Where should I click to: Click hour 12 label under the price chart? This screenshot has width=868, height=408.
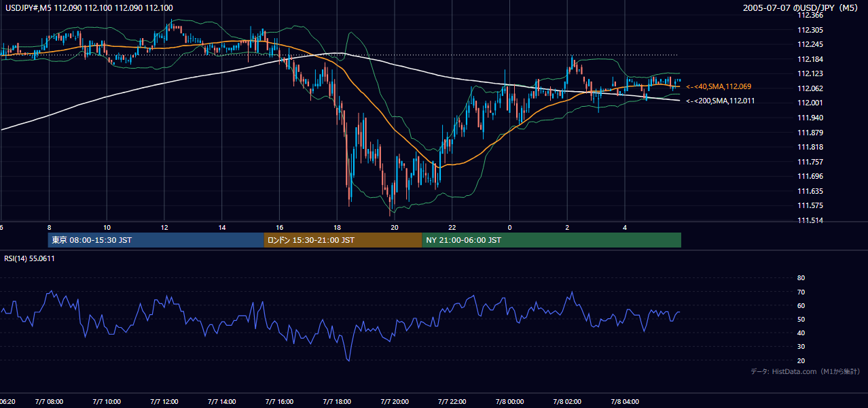[x=164, y=227]
